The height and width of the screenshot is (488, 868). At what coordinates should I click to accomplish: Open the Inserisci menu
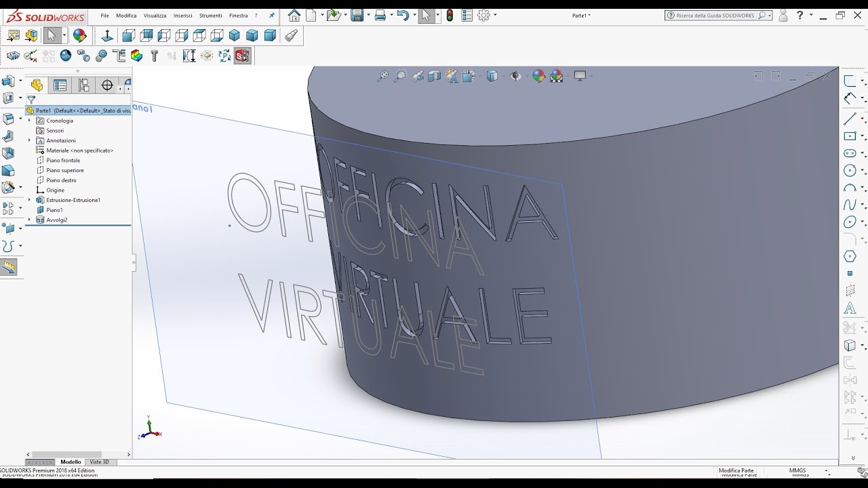click(x=182, y=16)
